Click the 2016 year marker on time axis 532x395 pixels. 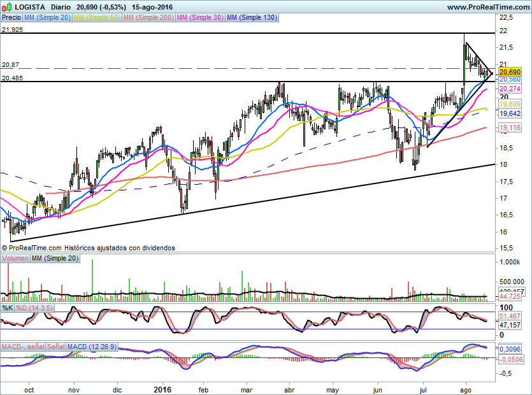click(162, 389)
